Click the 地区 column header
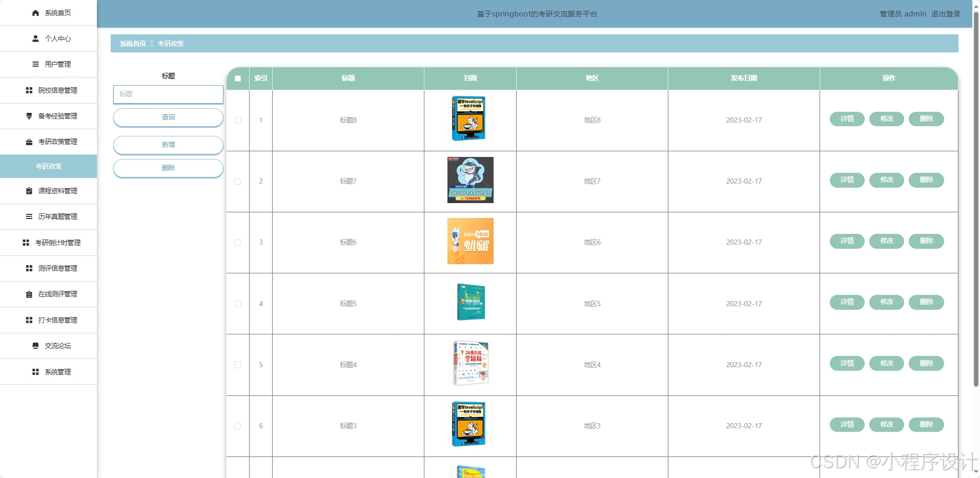980x478 pixels. click(x=592, y=78)
